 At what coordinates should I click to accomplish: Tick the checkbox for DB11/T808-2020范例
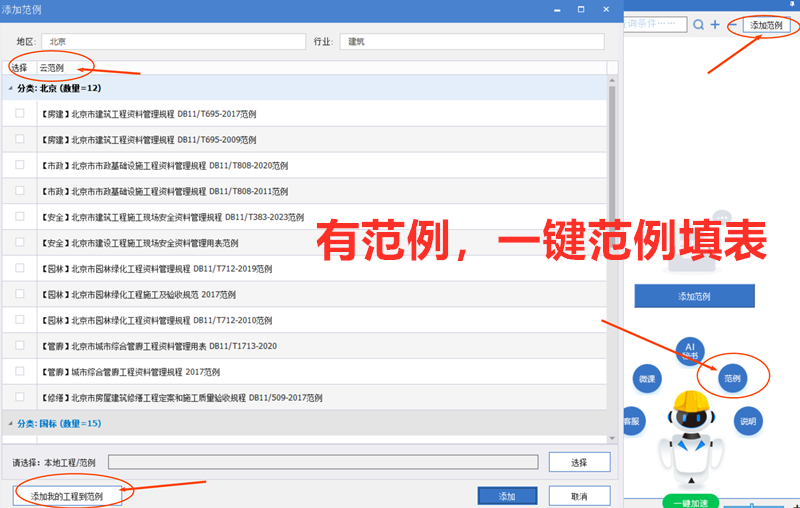pos(20,165)
